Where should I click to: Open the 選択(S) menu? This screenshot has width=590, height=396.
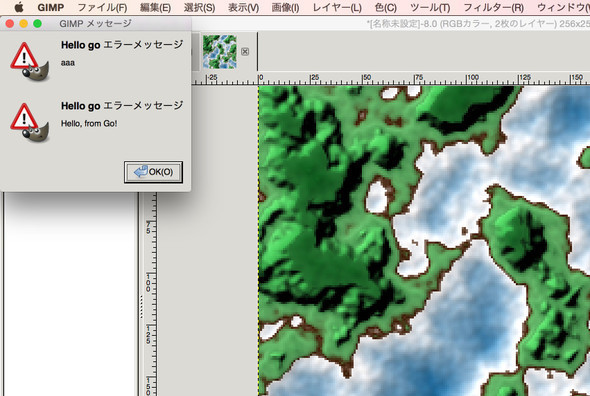pyautogui.click(x=199, y=7)
